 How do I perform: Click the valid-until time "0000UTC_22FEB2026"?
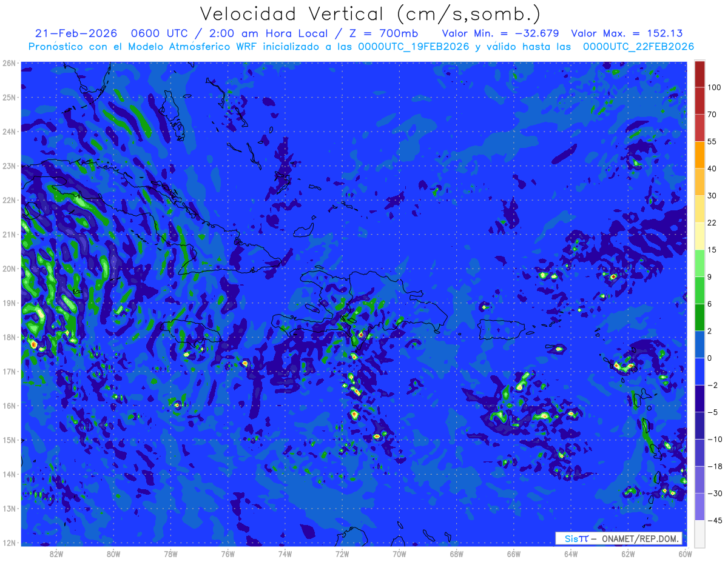point(638,47)
